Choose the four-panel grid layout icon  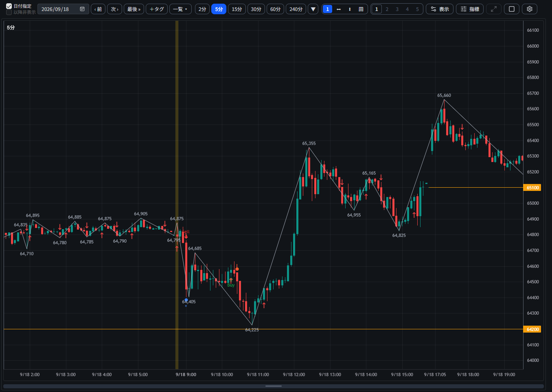coord(361,9)
